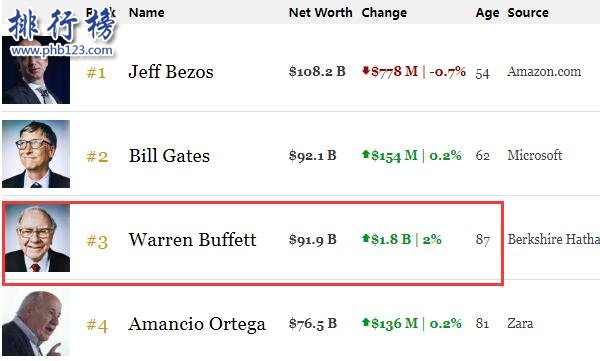
Task: Click the red down arrow beside $778 M
Action: (365, 70)
